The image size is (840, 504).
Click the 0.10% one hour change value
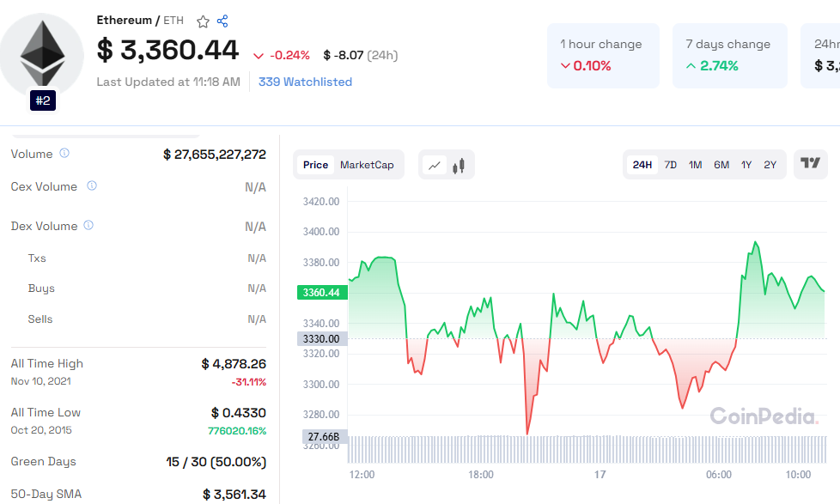click(592, 66)
